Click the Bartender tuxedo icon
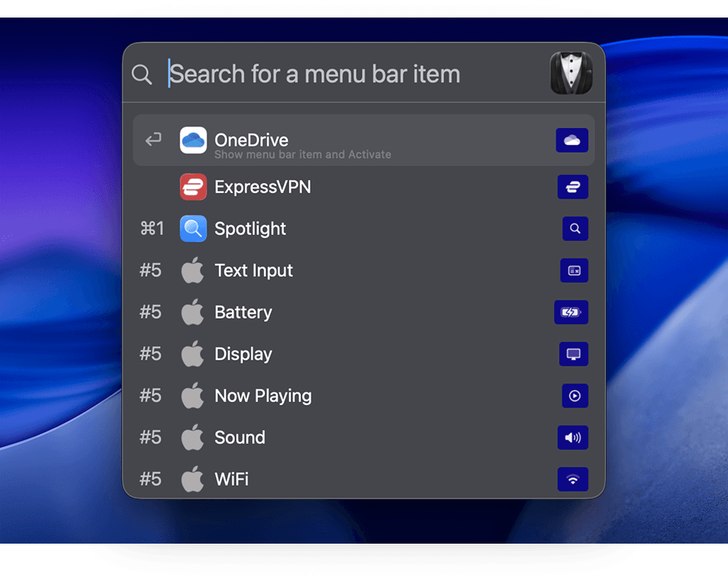 (572, 73)
